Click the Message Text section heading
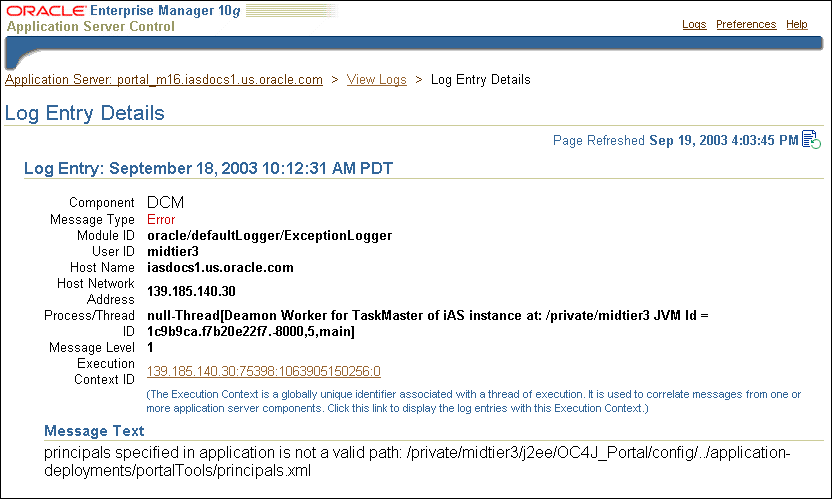Viewport: 832px width, 499px height. [94, 431]
